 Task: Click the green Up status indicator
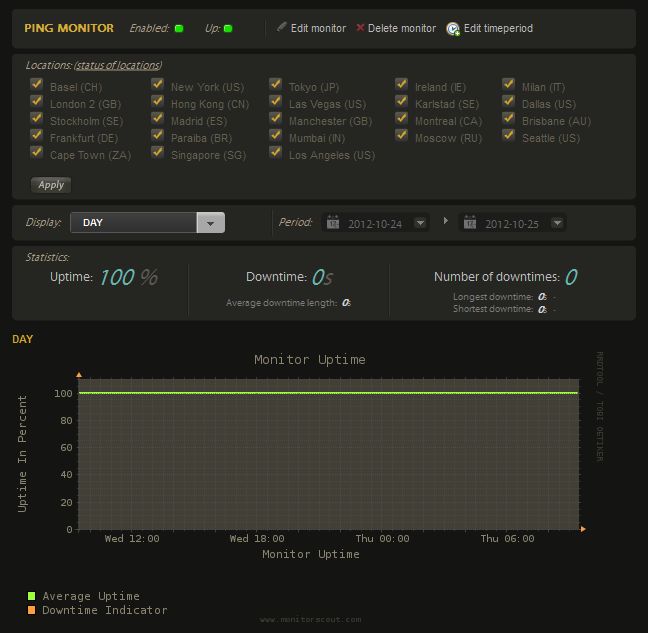(228, 29)
